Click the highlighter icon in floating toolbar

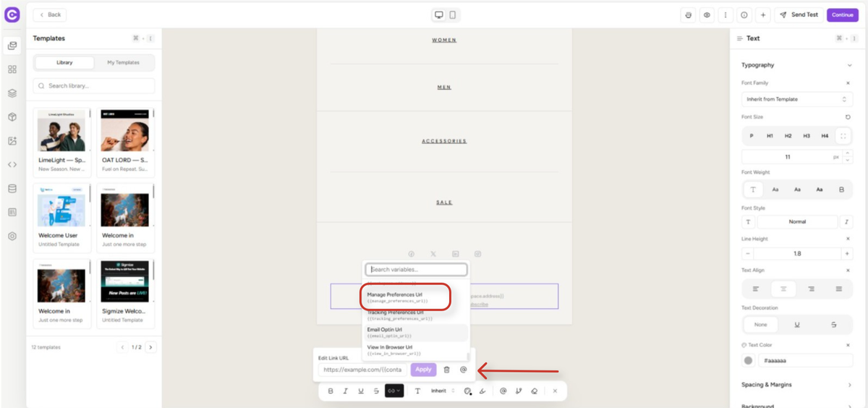[x=482, y=391]
